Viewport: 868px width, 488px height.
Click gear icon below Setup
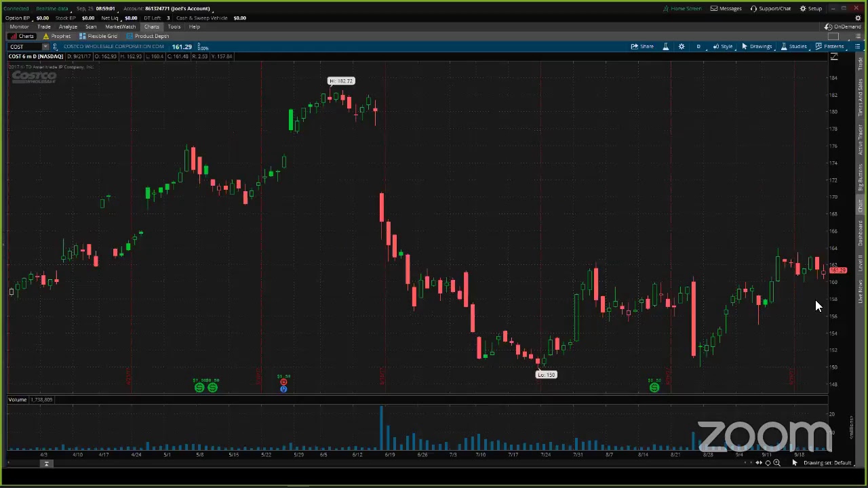pyautogui.click(x=858, y=18)
